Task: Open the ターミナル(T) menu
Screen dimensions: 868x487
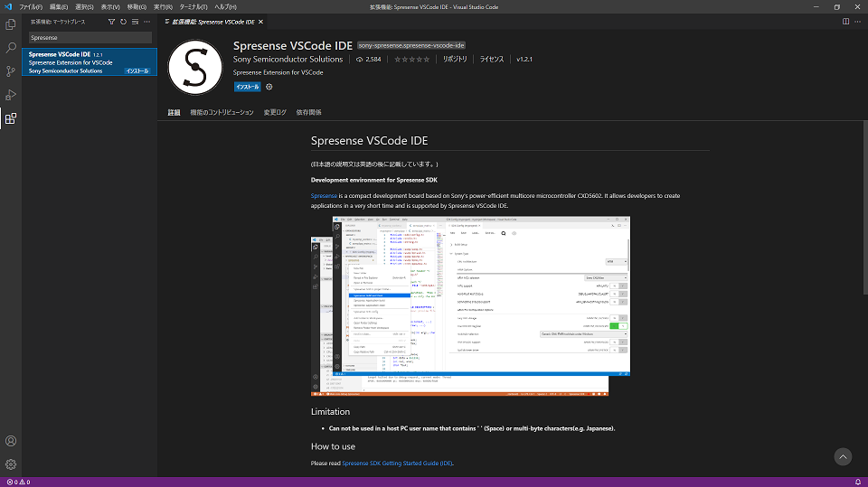Action: pos(193,7)
